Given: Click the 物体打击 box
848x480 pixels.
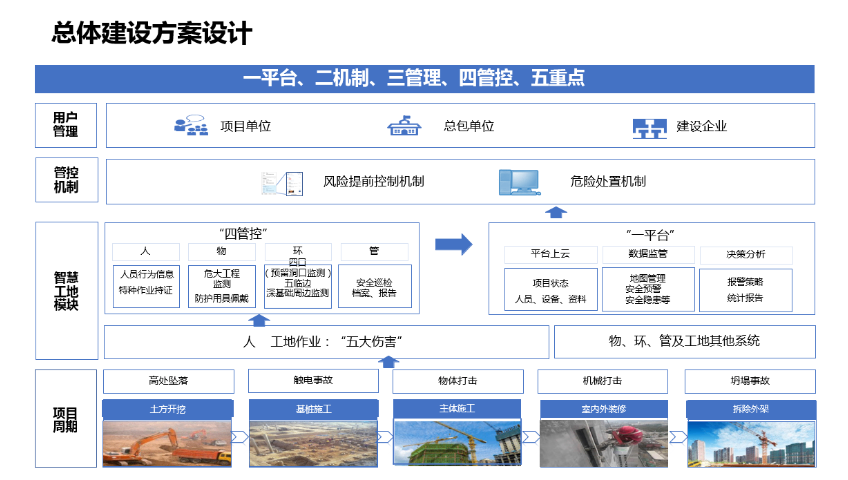Looking at the screenshot, I should click(x=457, y=381).
